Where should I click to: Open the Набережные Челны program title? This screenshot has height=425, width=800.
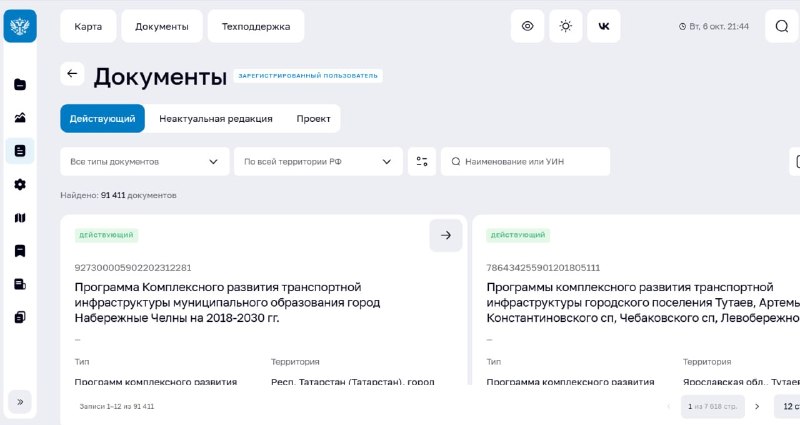tap(227, 303)
